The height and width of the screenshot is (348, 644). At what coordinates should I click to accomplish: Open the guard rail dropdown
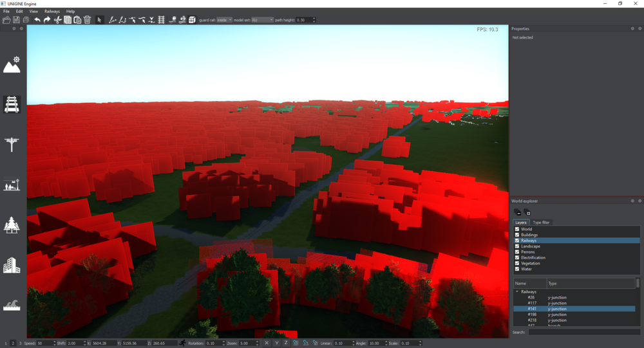click(224, 20)
